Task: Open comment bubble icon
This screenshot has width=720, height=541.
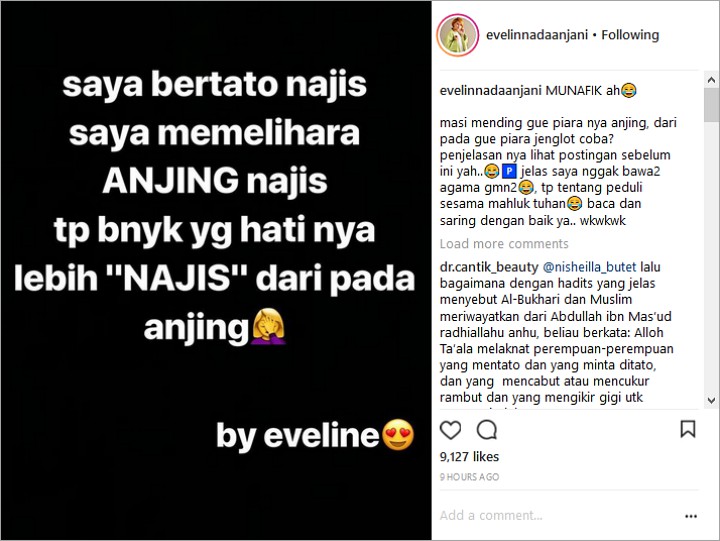Action: [x=486, y=430]
